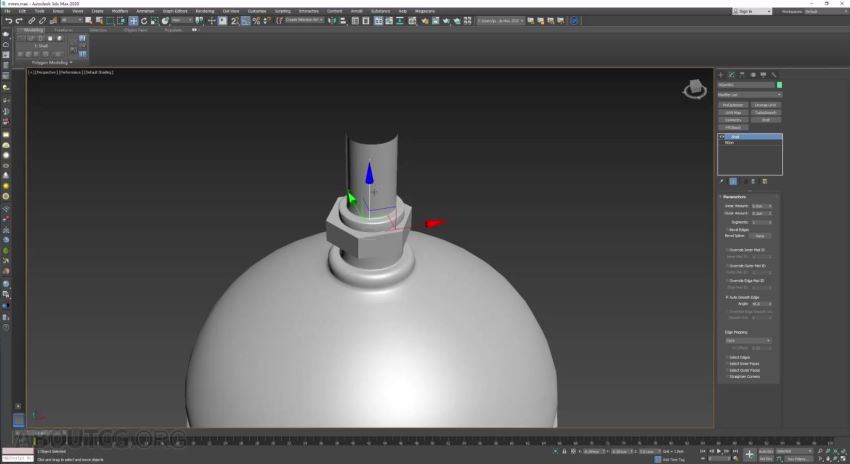Expand the Polygon Modeling ribbon panel
The image size is (850, 464).
52,63
